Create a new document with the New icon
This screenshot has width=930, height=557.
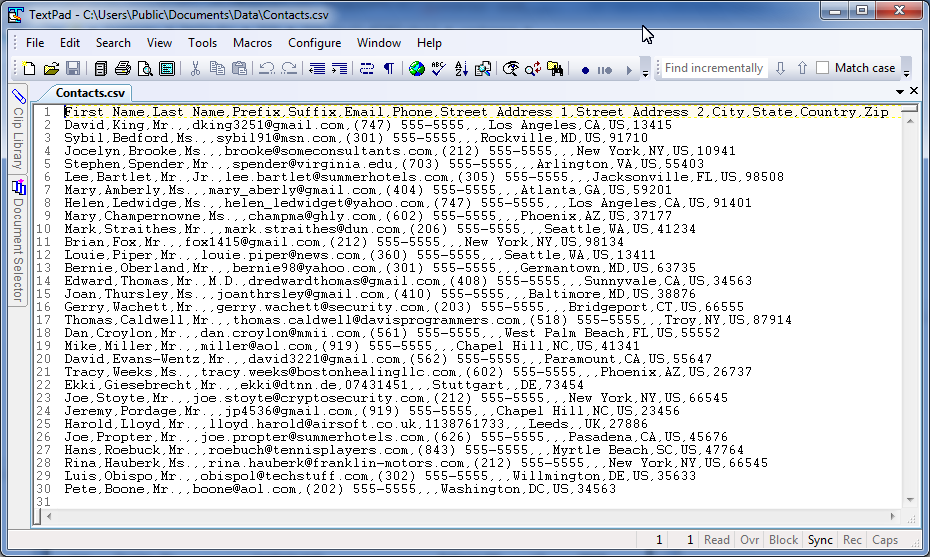28,69
